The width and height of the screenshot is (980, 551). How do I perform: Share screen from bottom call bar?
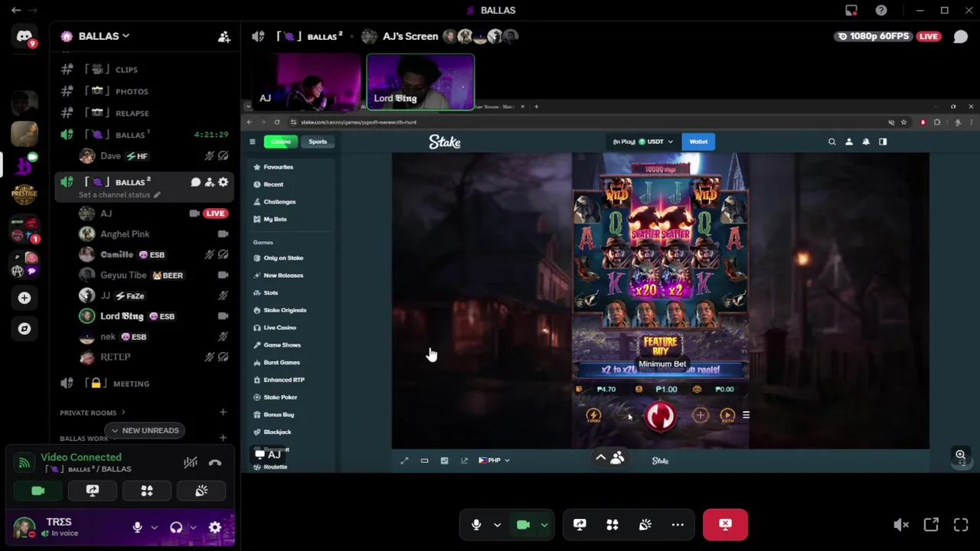coord(580,525)
